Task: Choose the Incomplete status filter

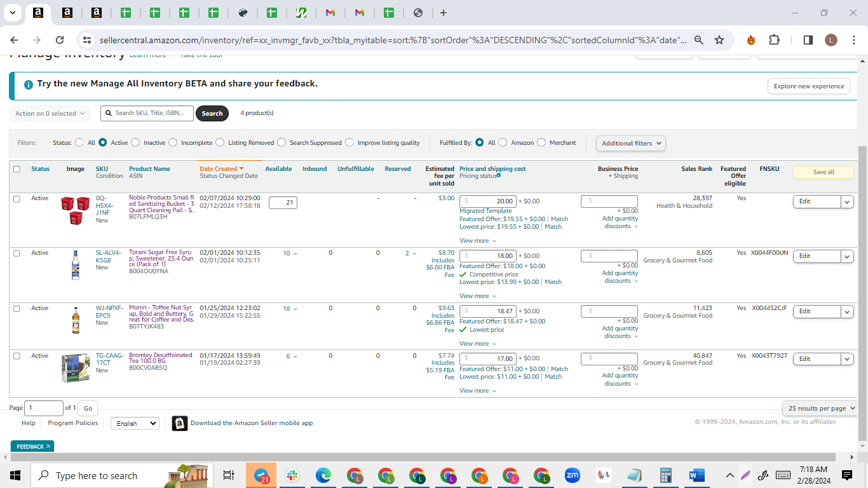Action: click(x=173, y=143)
